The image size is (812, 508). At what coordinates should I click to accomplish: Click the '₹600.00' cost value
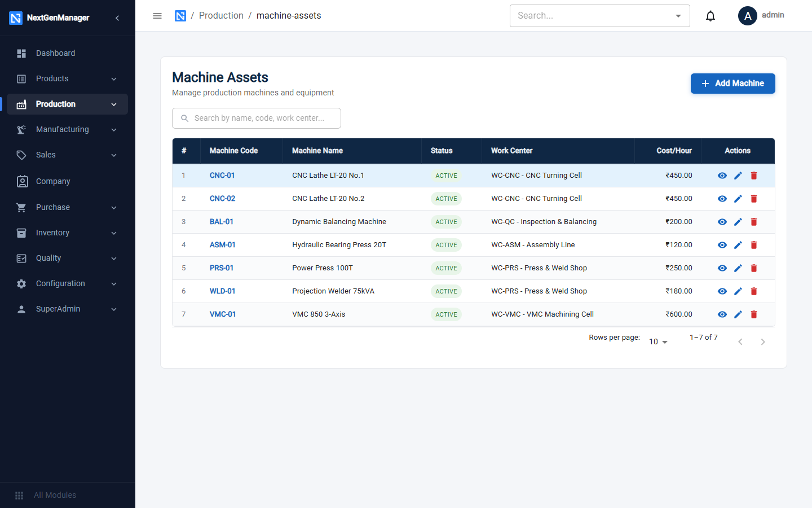click(679, 314)
